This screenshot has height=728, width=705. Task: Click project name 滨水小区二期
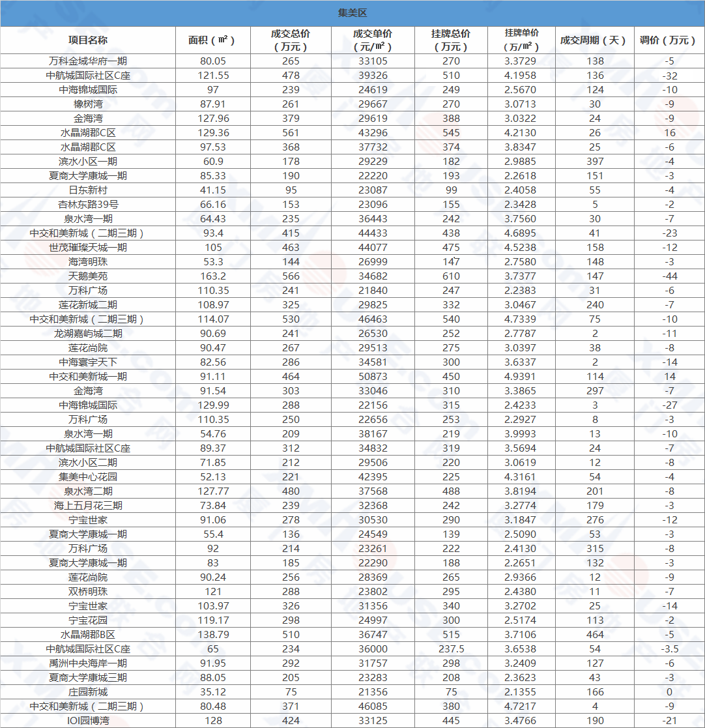point(88,463)
